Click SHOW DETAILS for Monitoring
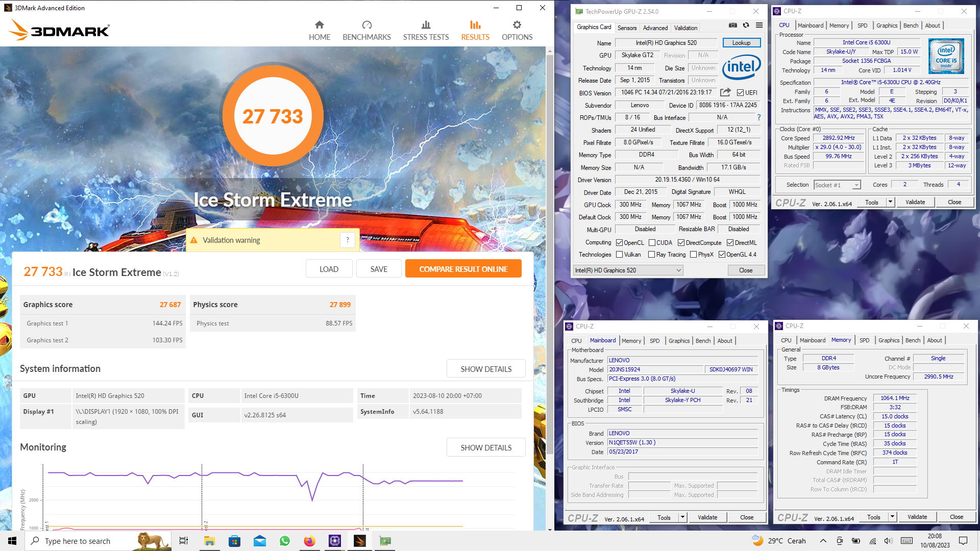The width and height of the screenshot is (980, 551). tap(486, 447)
